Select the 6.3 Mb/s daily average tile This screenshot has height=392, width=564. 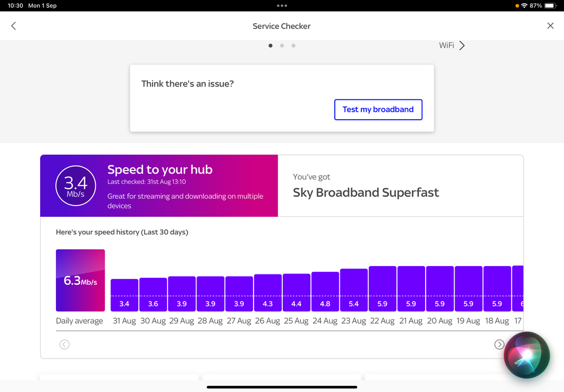click(x=80, y=280)
